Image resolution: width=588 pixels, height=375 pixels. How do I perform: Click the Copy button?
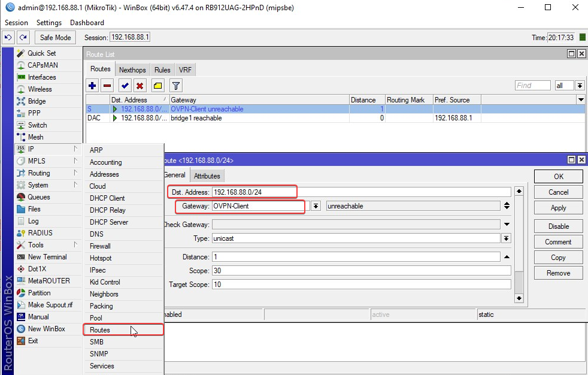tap(559, 258)
